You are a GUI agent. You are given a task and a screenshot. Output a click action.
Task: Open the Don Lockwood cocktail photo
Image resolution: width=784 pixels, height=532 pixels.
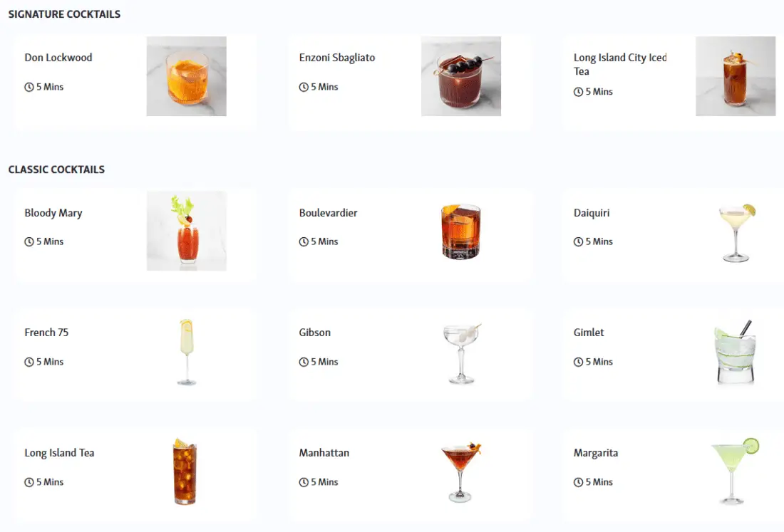(x=187, y=76)
